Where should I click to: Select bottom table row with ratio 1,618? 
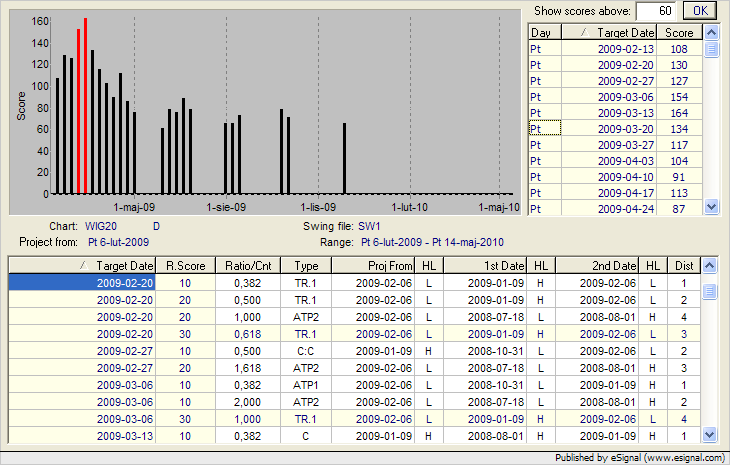pyautogui.click(x=243, y=367)
